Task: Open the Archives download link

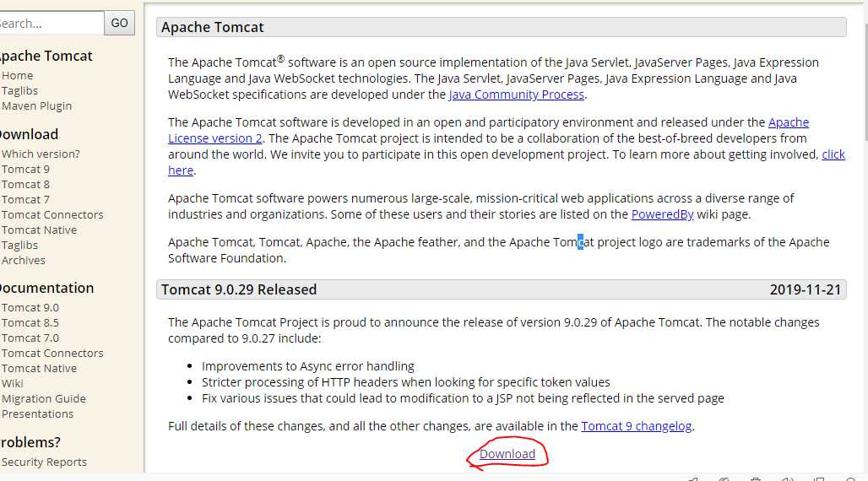Action: click(x=24, y=260)
